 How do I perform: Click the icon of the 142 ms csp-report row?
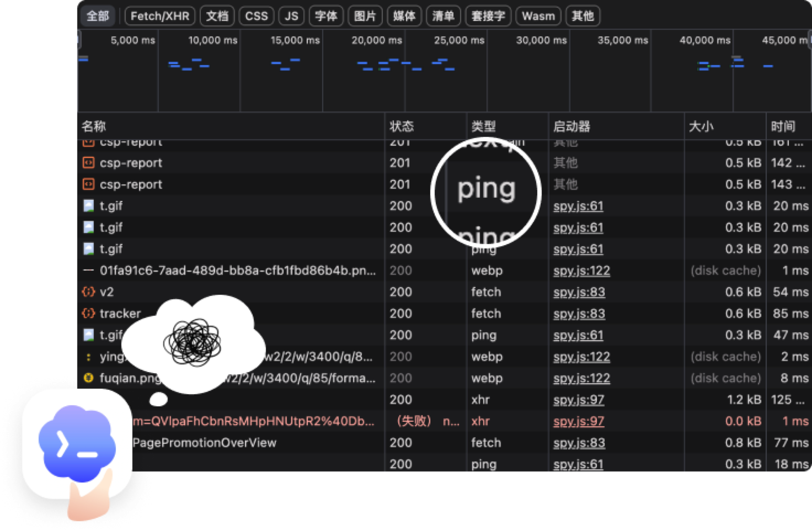(88, 163)
